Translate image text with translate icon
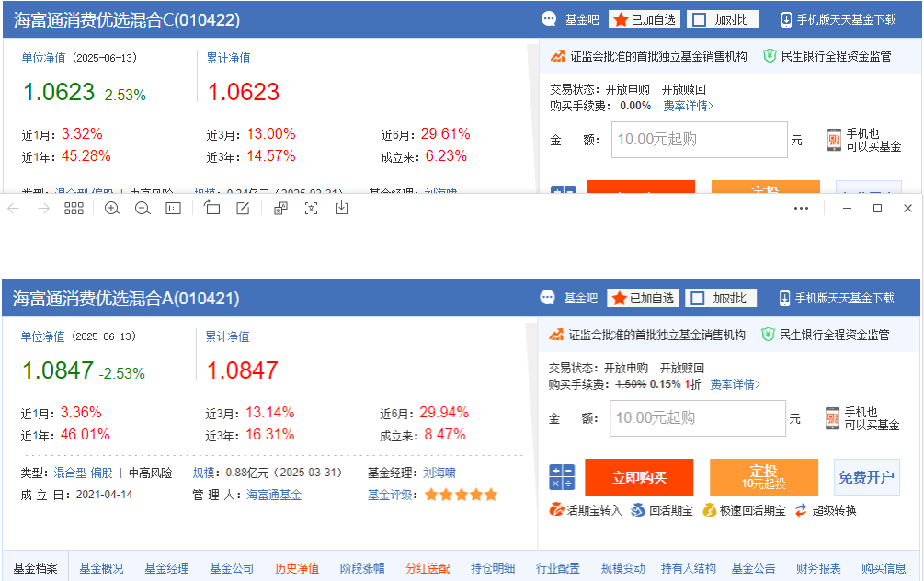Viewport: 924px width, 581px height. [281, 208]
